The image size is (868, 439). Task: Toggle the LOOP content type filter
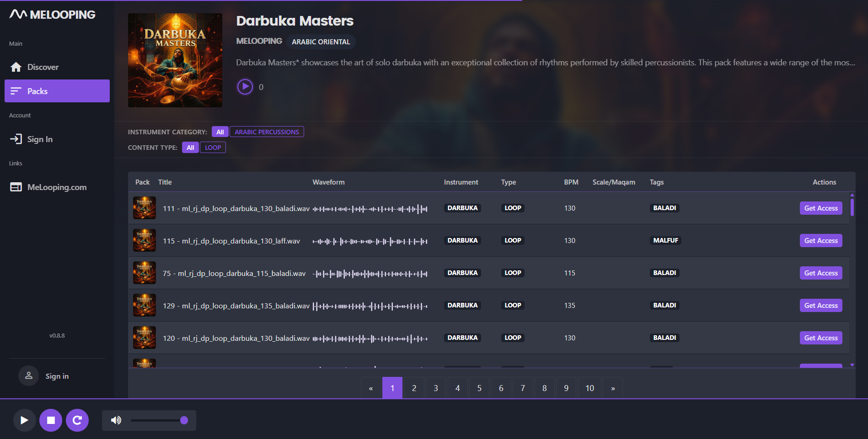[x=213, y=148]
